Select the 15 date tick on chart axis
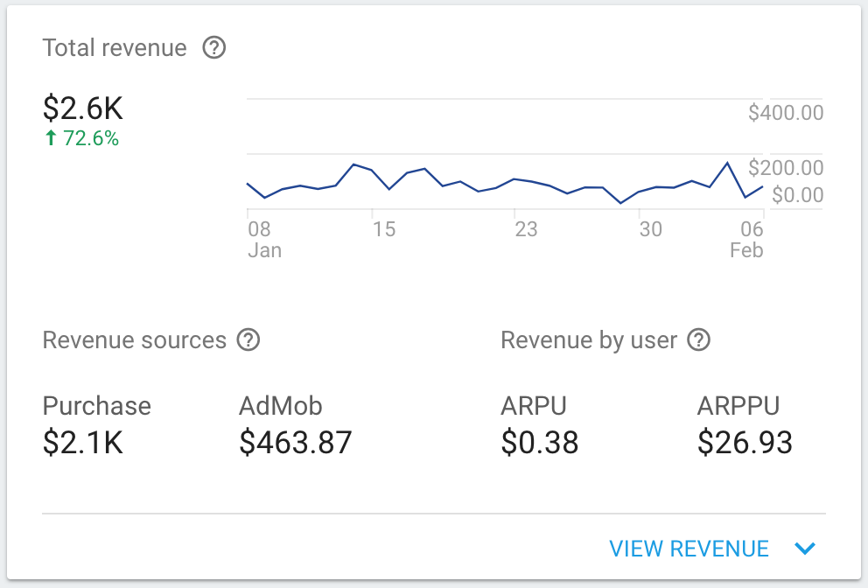 point(383,230)
